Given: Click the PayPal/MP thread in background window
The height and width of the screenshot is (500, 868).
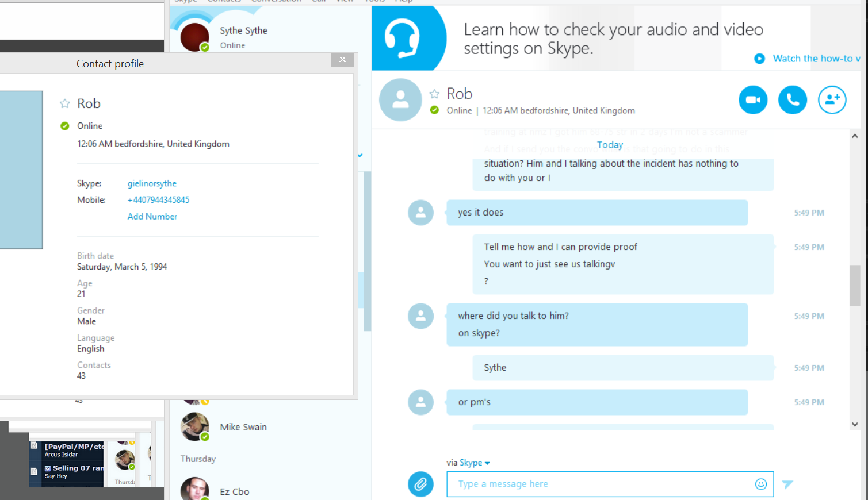Looking at the screenshot, I should pyautogui.click(x=74, y=447).
